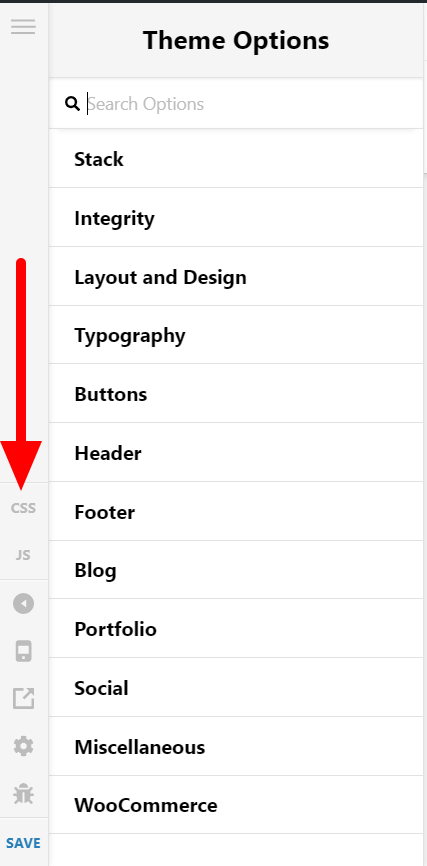Viewport: 427px width, 866px height.
Task: Open the custom JS editor
Action: (23, 555)
